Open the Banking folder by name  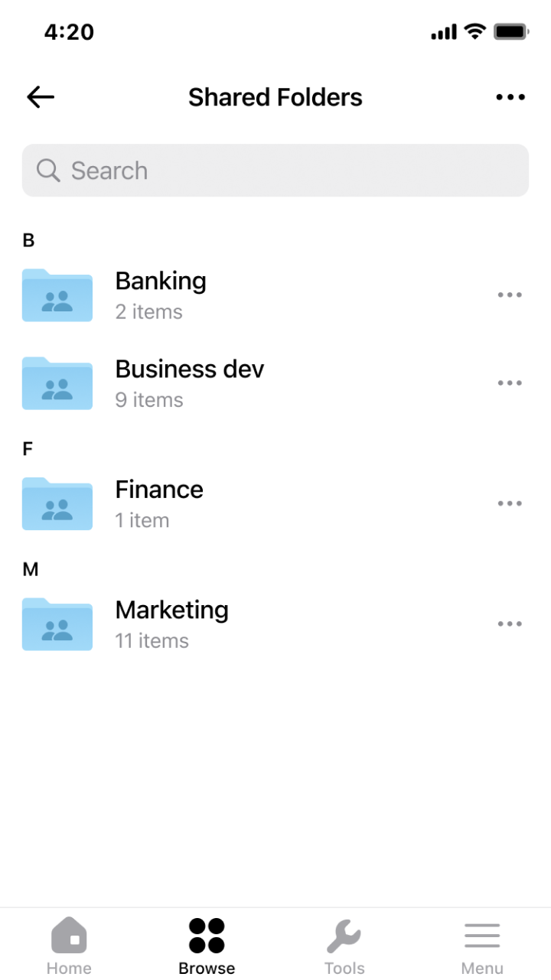[161, 282]
